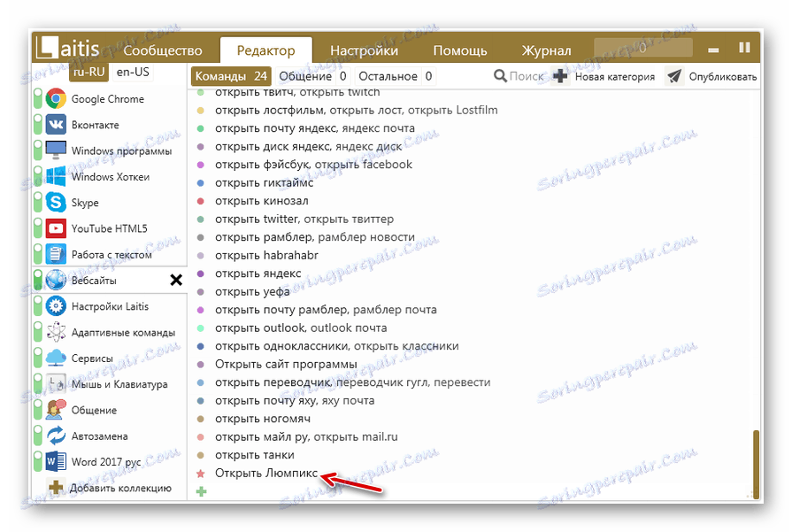Click the Автозамена refresh arrows icon
The height and width of the screenshot is (532, 792).
click(56, 436)
